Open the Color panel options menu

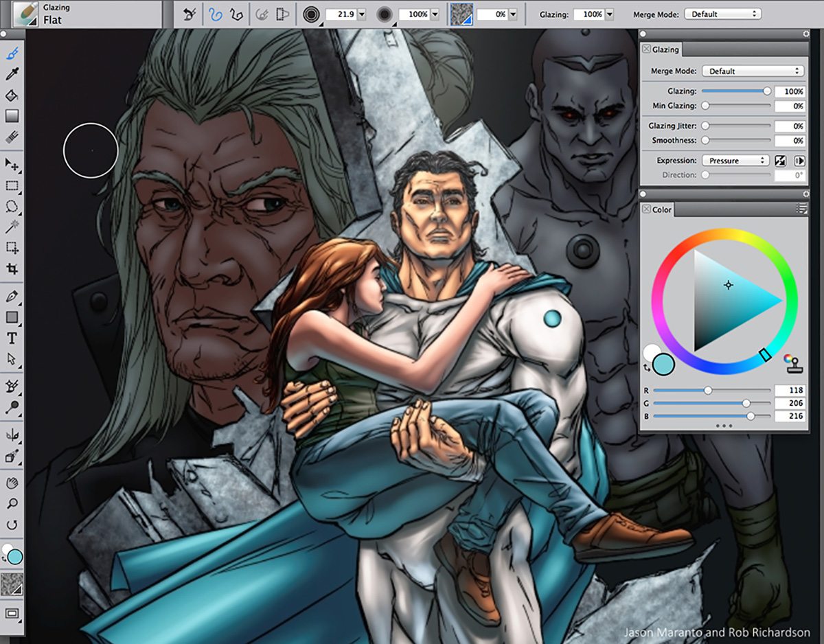click(801, 209)
